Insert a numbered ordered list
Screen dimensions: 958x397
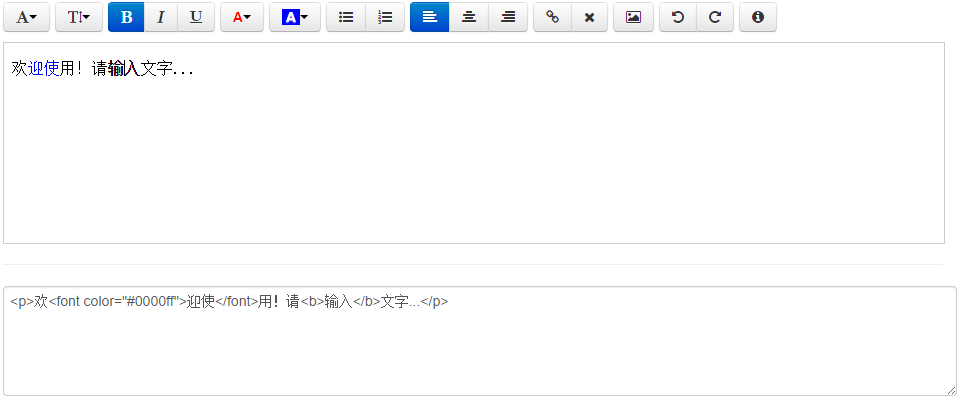[385, 17]
